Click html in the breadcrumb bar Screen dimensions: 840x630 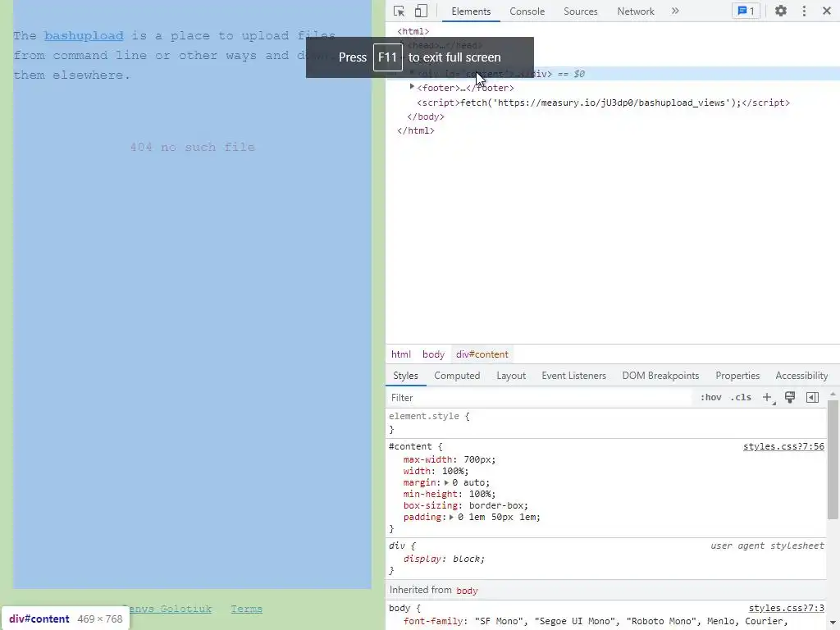(400, 354)
